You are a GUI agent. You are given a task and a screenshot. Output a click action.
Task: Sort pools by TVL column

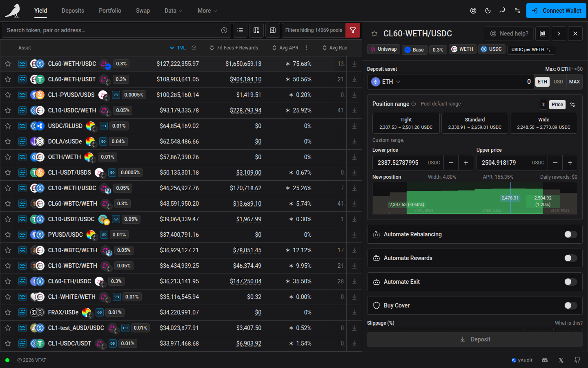point(178,48)
